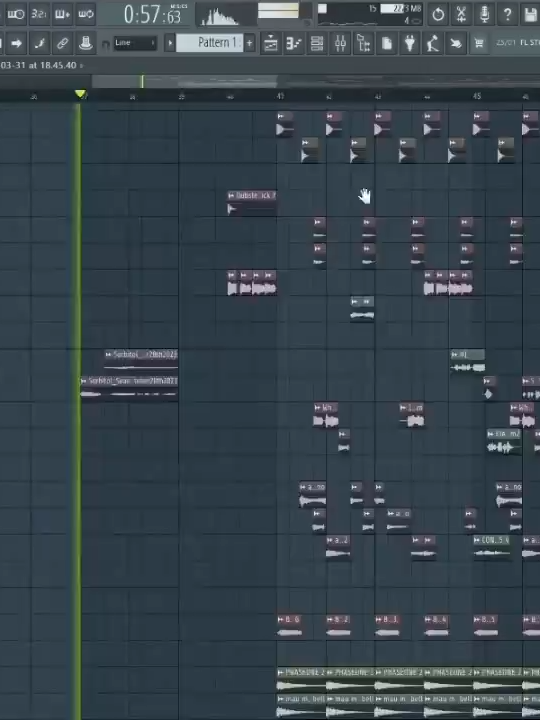The width and height of the screenshot is (540, 720).
Task: Click the microphone recording icon
Action: 484,14
